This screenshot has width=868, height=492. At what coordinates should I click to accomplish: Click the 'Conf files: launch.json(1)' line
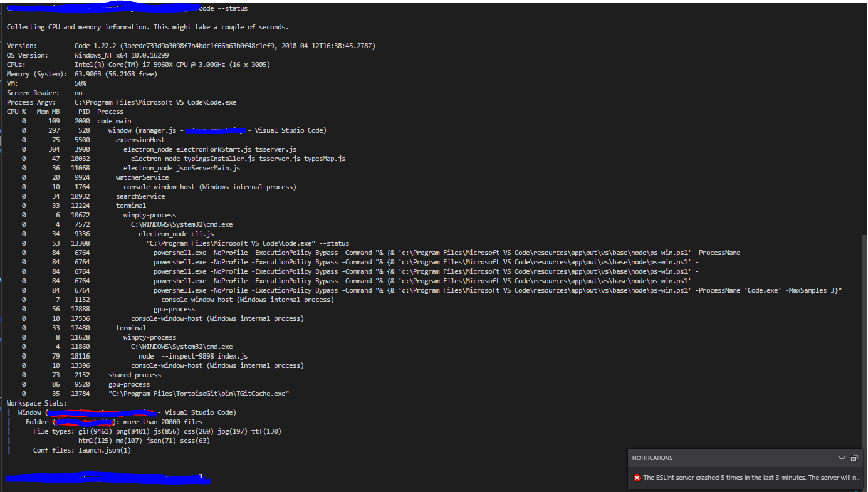pyautogui.click(x=82, y=451)
